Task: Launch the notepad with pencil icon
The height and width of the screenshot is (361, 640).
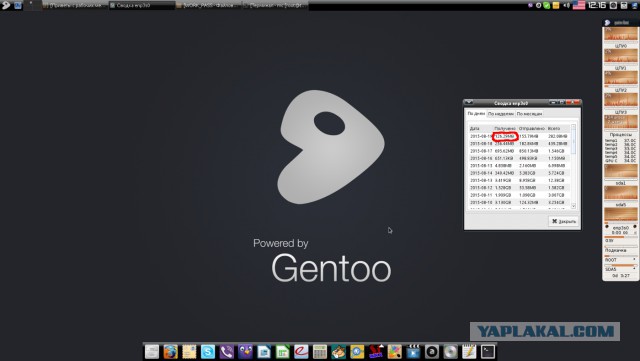Action: [x=469, y=352]
